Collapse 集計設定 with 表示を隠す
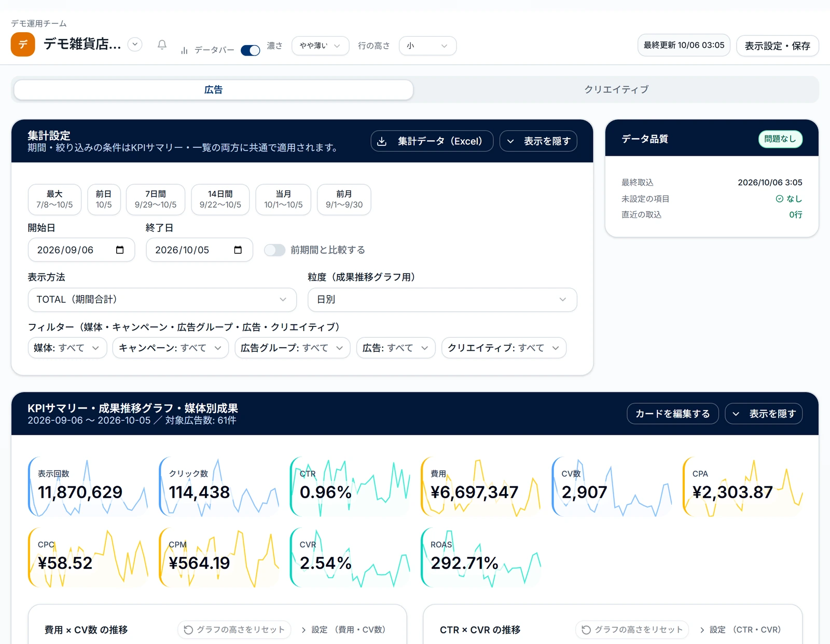The width and height of the screenshot is (830, 644). click(x=538, y=141)
